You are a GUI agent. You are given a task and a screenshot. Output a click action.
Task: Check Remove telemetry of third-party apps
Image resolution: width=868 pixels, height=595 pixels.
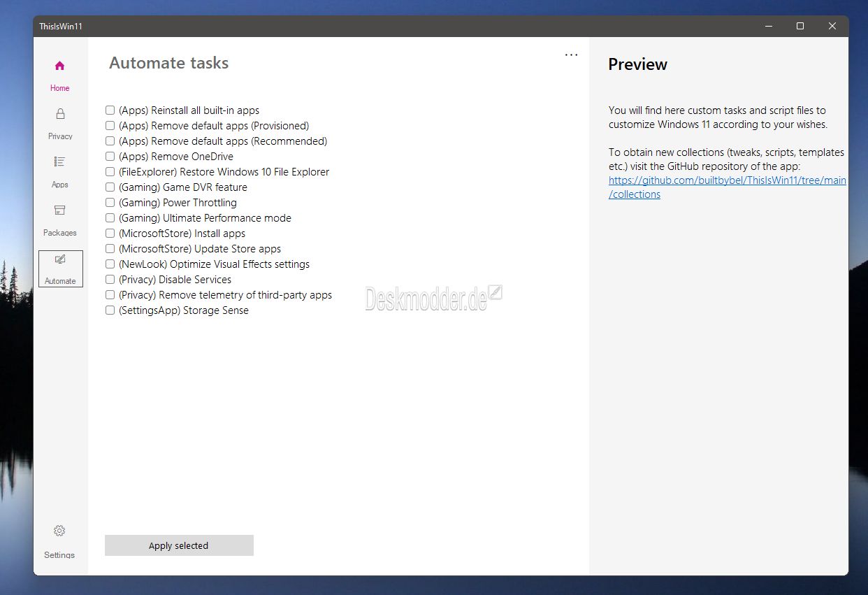pyautogui.click(x=110, y=295)
